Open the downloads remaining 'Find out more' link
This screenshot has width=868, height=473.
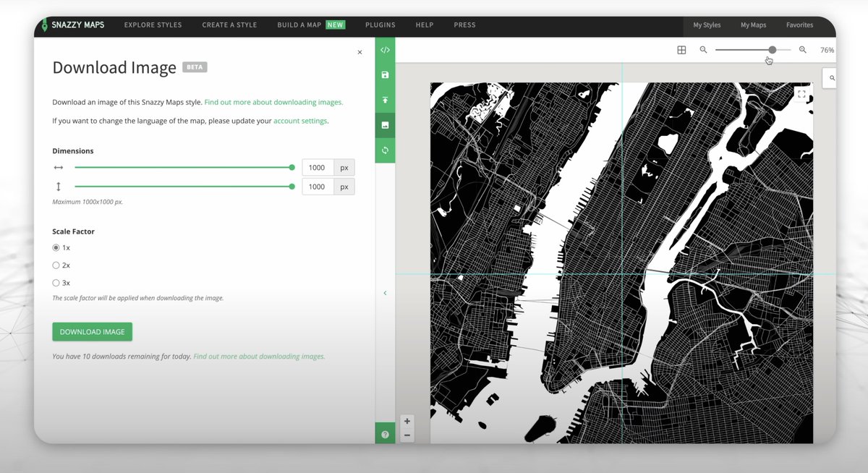pos(259,357)
